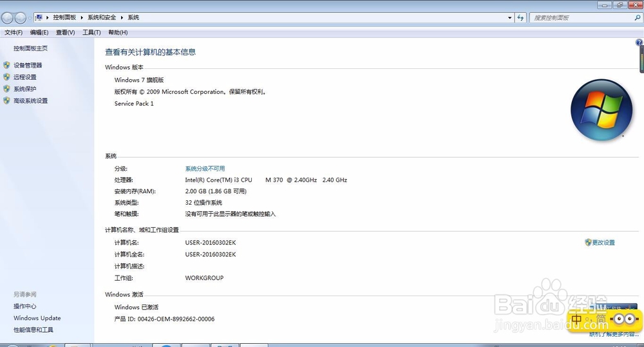Open recent pages dropdown beside nav arrows
Viewport: 644px width, 347px height.
(30, 17)
